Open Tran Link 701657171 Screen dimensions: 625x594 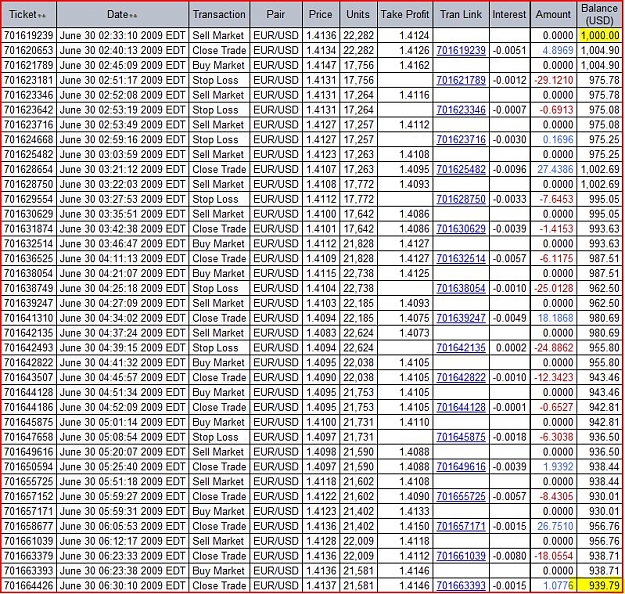pyautogui.click(x=461, y=526)
